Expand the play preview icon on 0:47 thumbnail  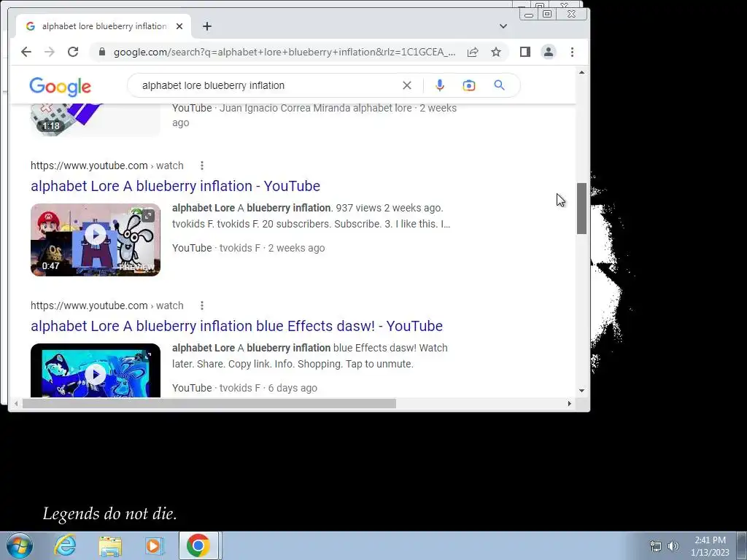coord(148,215)
